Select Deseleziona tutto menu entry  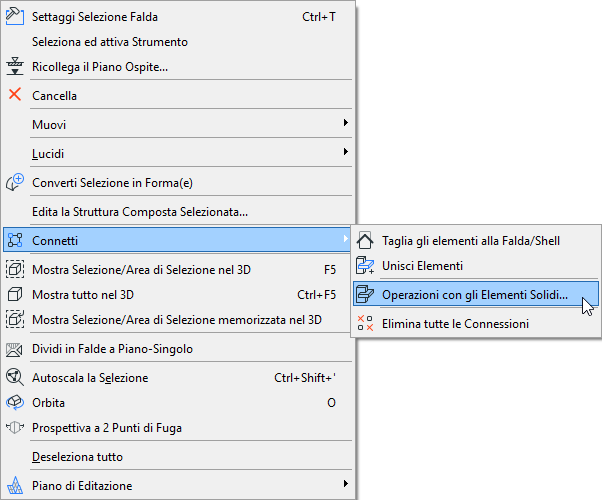[77, 457]
